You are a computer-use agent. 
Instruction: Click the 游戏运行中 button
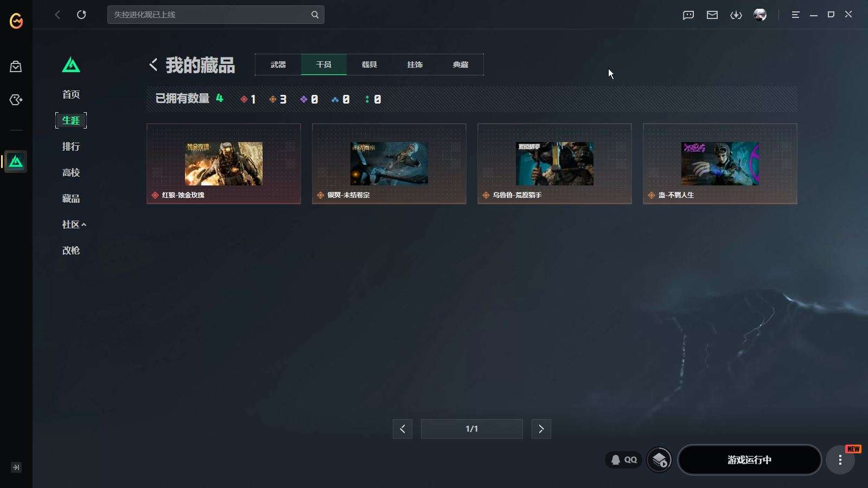(750, 460)
